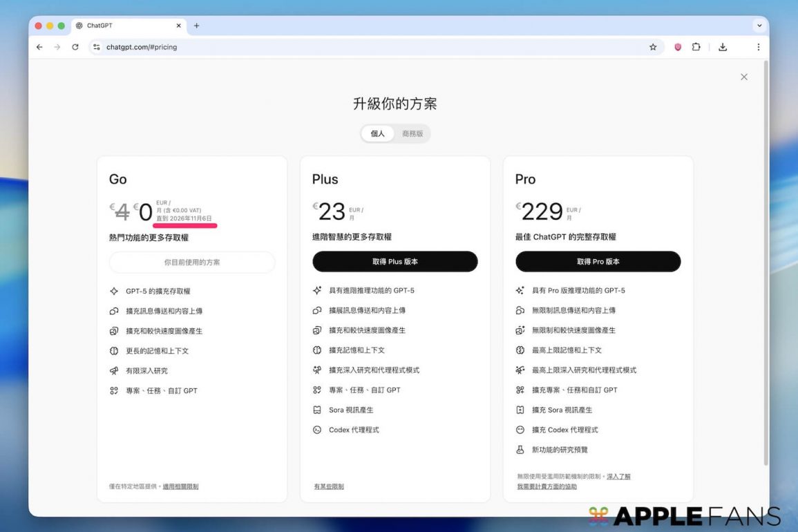Screen dimensions: 798x532
Task: Select the ChatGPT browser tab
Action: (x=124, y=26)
